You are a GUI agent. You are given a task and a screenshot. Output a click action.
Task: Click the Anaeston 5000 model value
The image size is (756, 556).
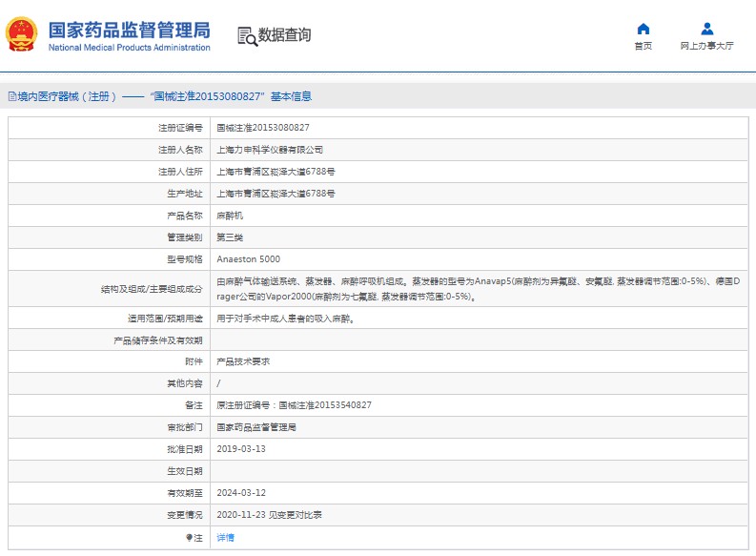click(x=248, y=259)
